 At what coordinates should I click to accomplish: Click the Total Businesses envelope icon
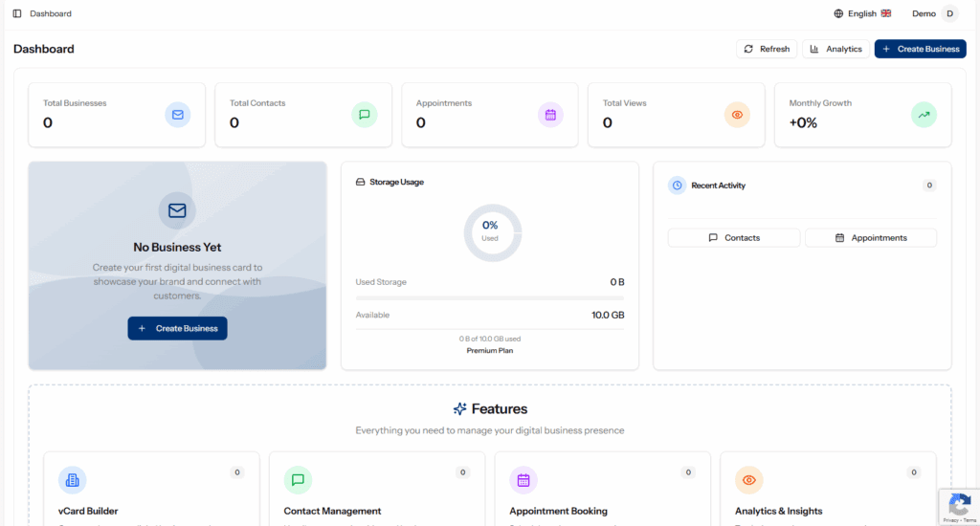[177, 115]
